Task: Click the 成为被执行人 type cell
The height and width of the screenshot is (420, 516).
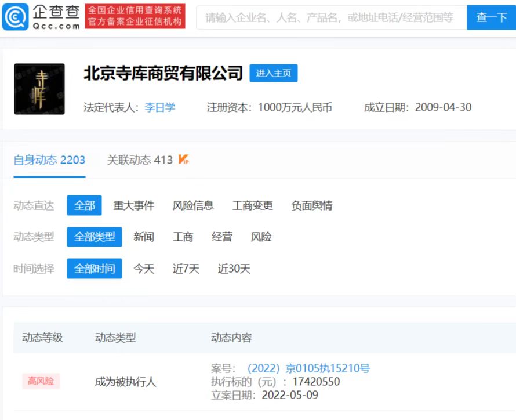Action: (125, 382)
